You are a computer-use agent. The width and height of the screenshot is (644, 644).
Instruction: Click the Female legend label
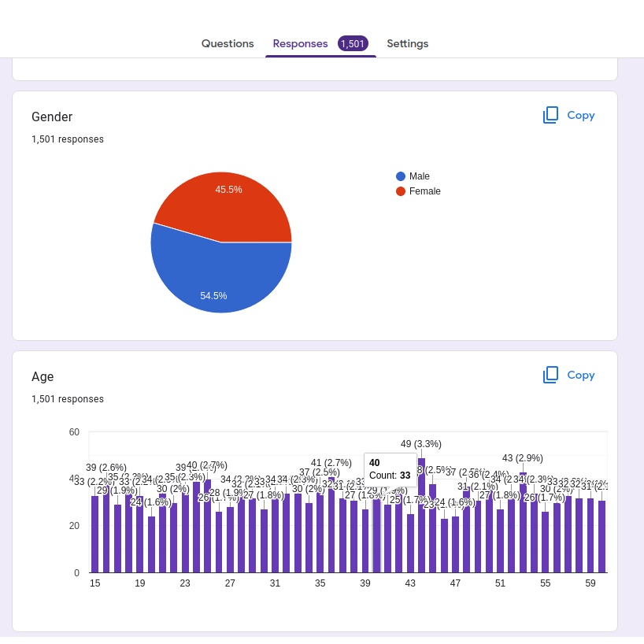[425, 191]
